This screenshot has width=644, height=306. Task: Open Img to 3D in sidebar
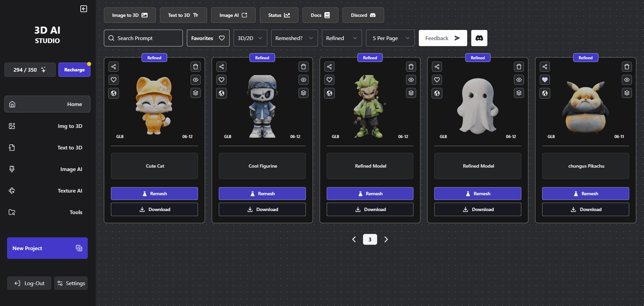(x=47, y=126)
